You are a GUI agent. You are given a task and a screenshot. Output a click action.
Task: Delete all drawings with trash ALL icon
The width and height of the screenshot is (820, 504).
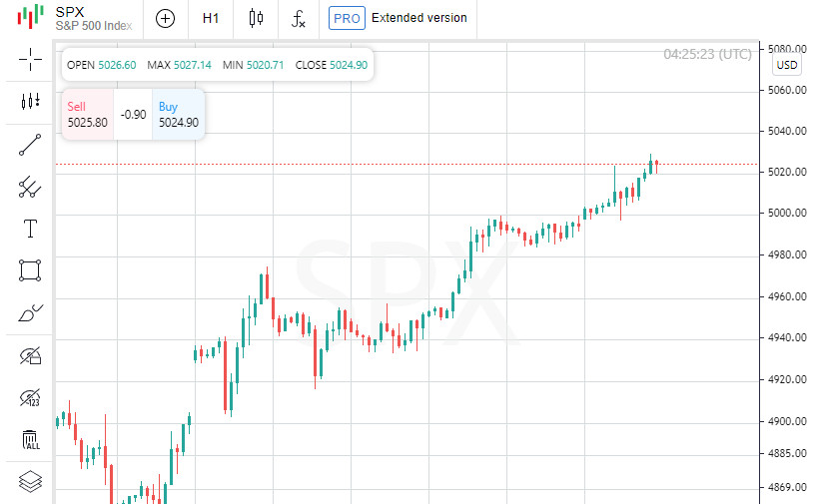point(30,440)
